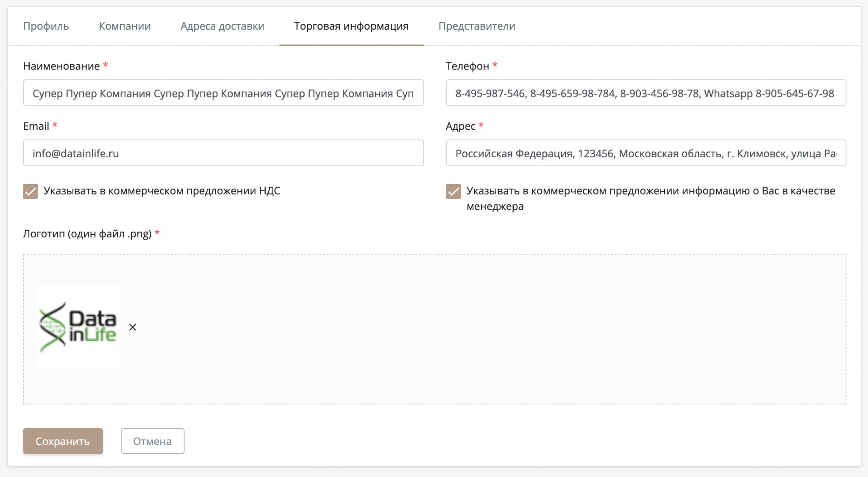Image resolution: width=868 pixels, height=477 pixels.
Task: Click the Наименование field label
Action: [x=61, y=66]
